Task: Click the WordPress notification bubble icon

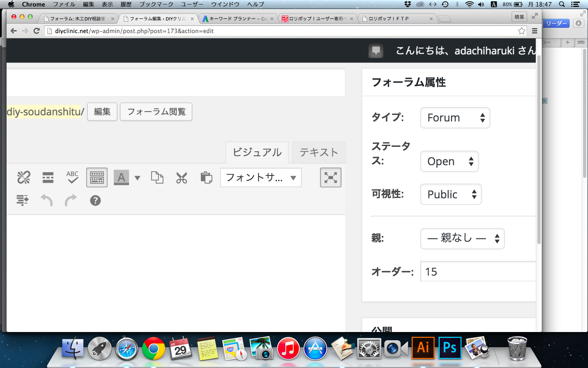Action: (376, 51)
